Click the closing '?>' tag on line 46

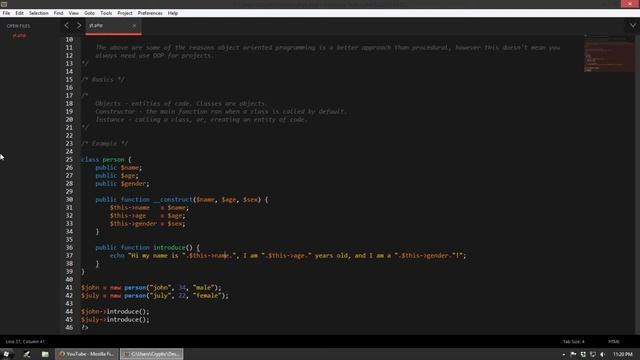point(84,327)
